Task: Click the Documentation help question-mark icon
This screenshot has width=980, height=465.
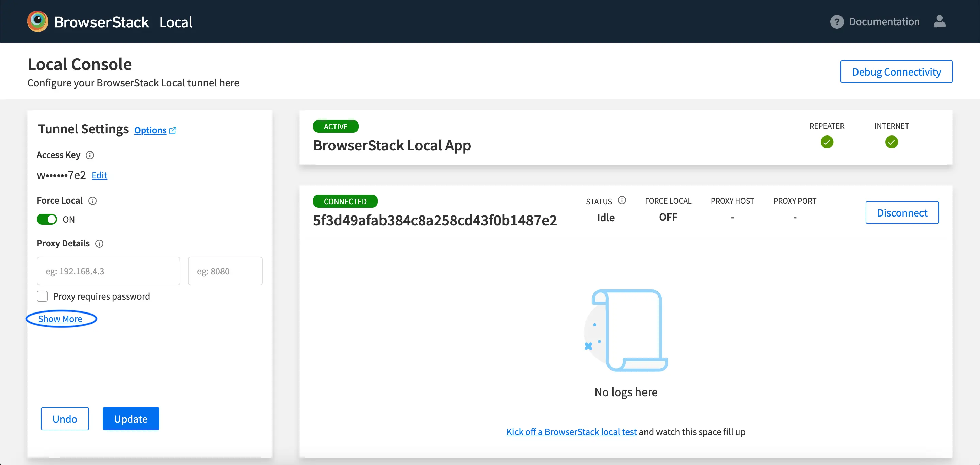Action: pyautogui.click(x=837, y=22)
